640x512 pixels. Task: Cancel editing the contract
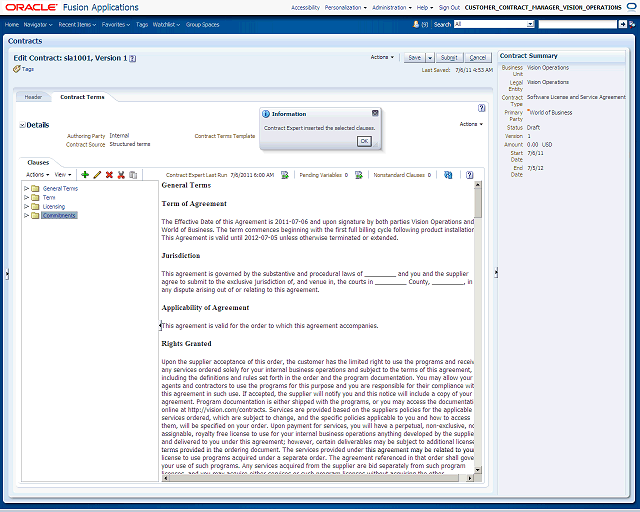pyautogui.click(x=478, y=58)
